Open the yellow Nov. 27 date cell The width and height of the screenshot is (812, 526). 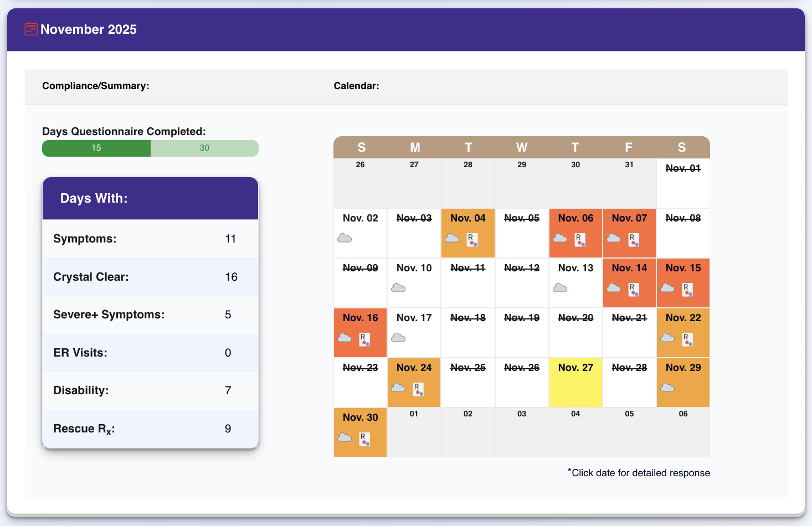(575, 383)
